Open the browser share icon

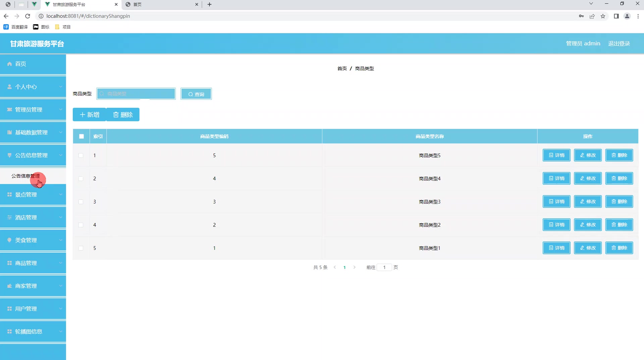click(592, 16)
